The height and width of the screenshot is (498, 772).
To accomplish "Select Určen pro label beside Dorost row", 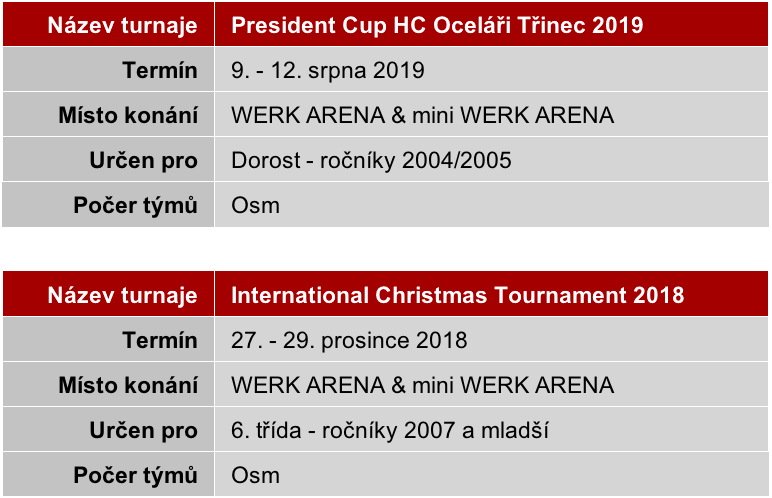I will click(x=144, y=160).
